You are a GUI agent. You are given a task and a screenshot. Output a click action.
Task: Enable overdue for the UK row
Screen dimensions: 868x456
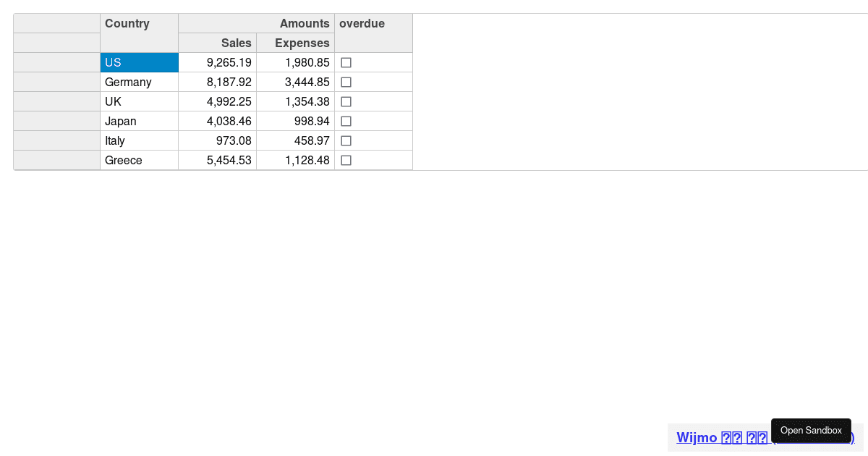point(346,101)
